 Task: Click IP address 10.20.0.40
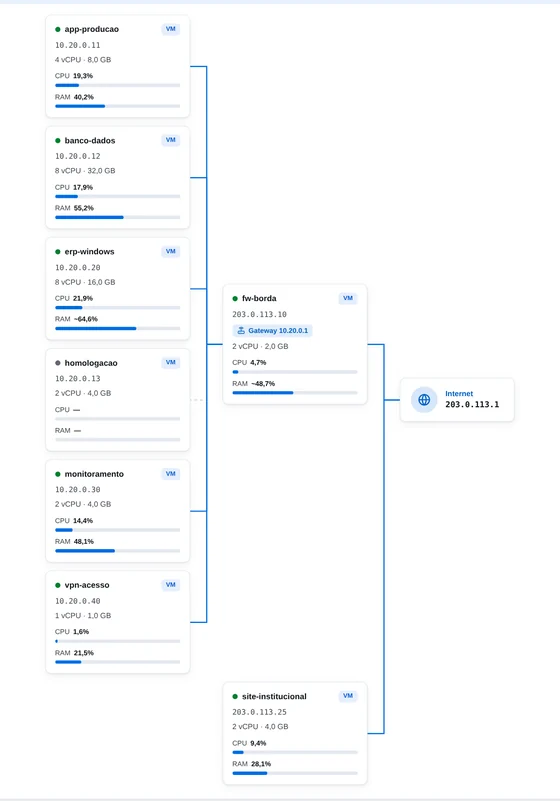[78, 601]
